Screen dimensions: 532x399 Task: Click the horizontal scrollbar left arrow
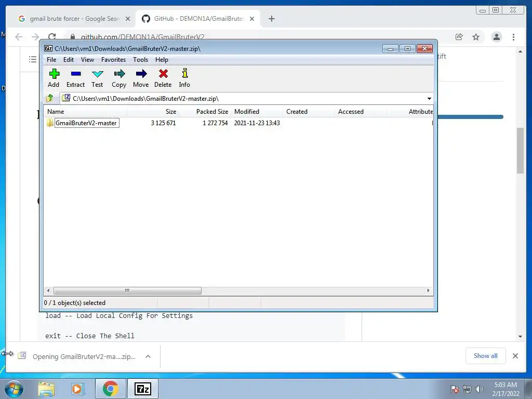pos(48,291)
